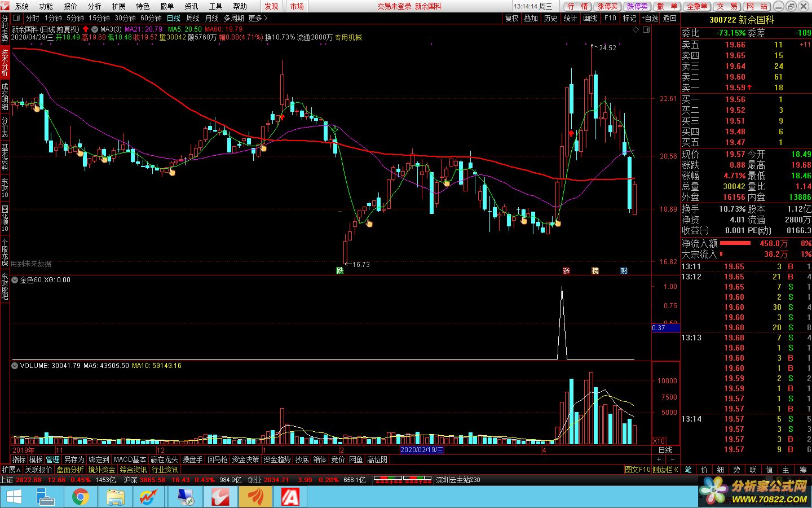This screenshot has height=508, width=812.
Task: Open the 系统 menu
Action: [21, 6]
